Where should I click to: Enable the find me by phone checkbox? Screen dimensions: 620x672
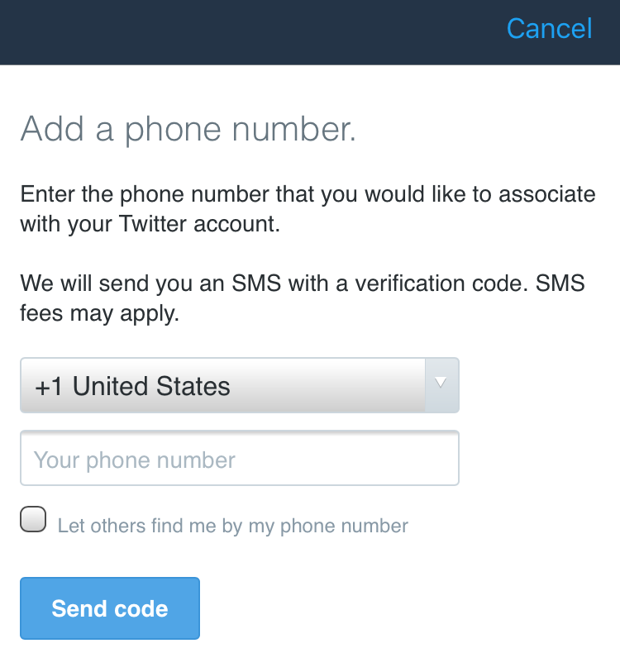(33, 521)
